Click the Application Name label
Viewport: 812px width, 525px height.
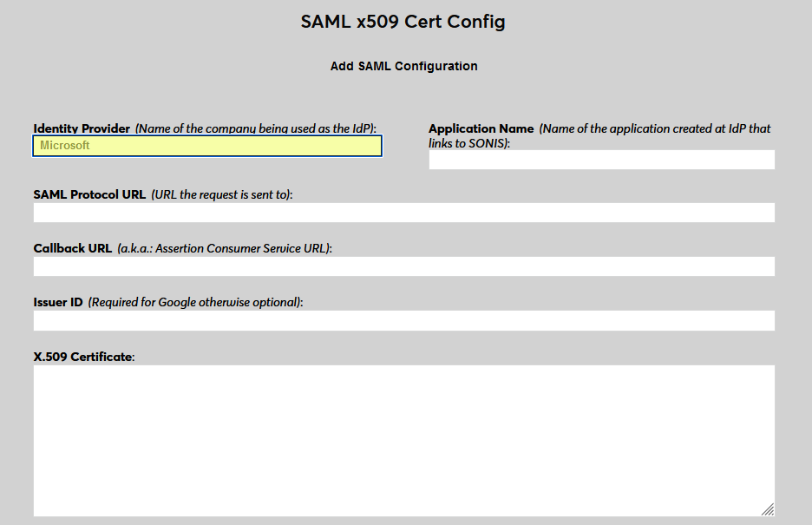click(x=481, y=128)
